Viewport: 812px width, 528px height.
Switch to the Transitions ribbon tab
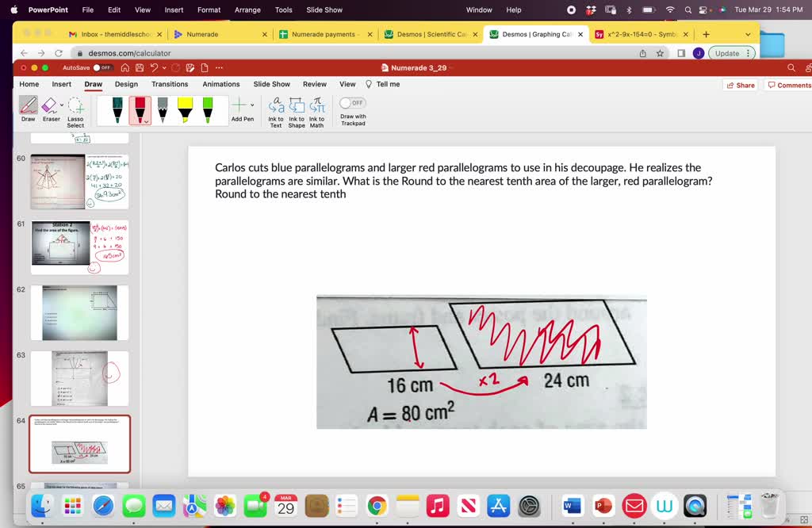tap(170, 84)
